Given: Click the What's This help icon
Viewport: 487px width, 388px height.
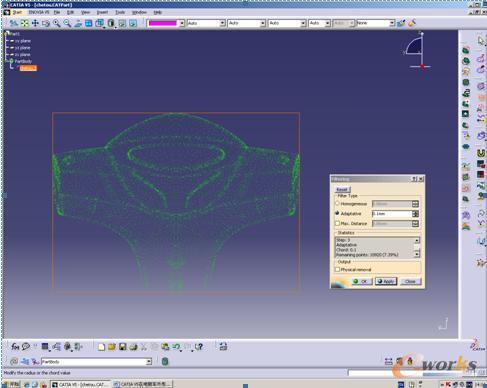Looking at the screenshot, I should click(x=199, y=347).
